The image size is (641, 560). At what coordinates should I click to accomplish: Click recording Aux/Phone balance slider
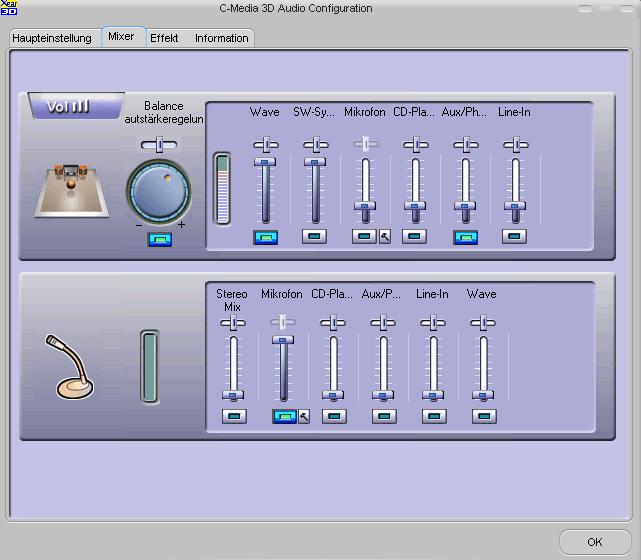[x=383, y=323]
